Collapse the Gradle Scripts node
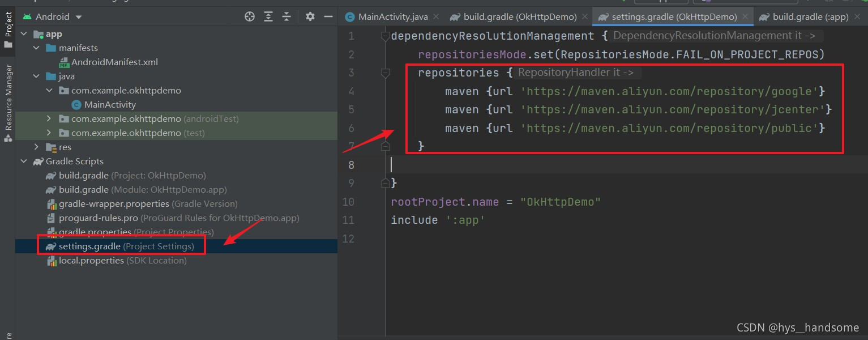This screenshot has height=340, width=868. click(x=24, y=161)
